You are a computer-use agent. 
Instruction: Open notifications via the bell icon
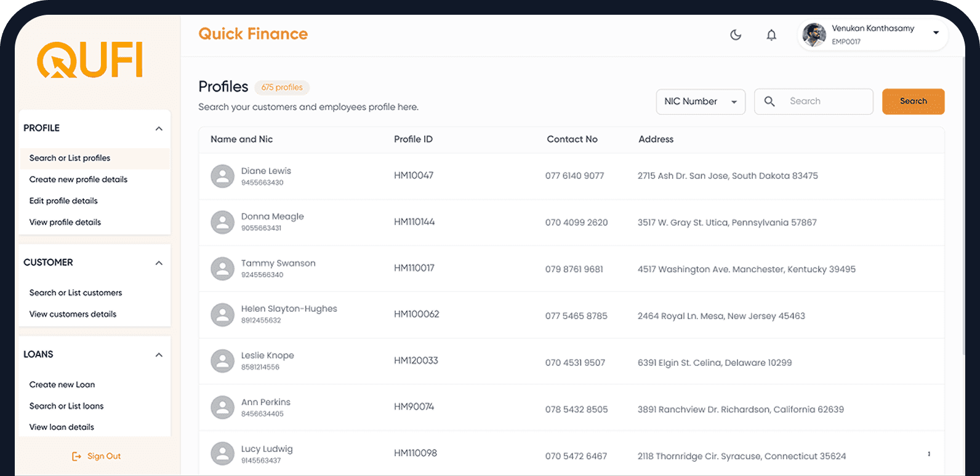tap(771, 35)
